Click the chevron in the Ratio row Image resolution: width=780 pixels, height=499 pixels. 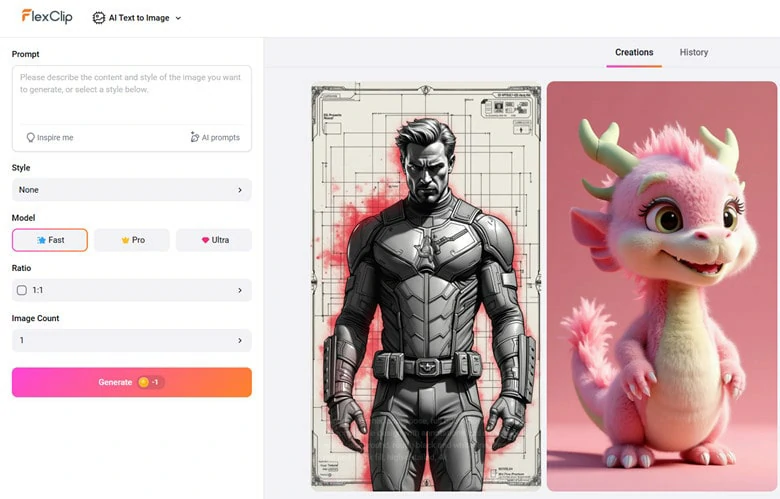(x=240, y=290)
